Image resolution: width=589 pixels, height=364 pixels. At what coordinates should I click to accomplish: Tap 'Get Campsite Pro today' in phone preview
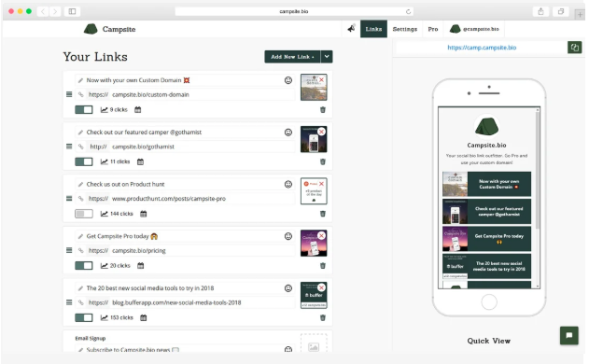pyautogui.click(x=487, y=239)
